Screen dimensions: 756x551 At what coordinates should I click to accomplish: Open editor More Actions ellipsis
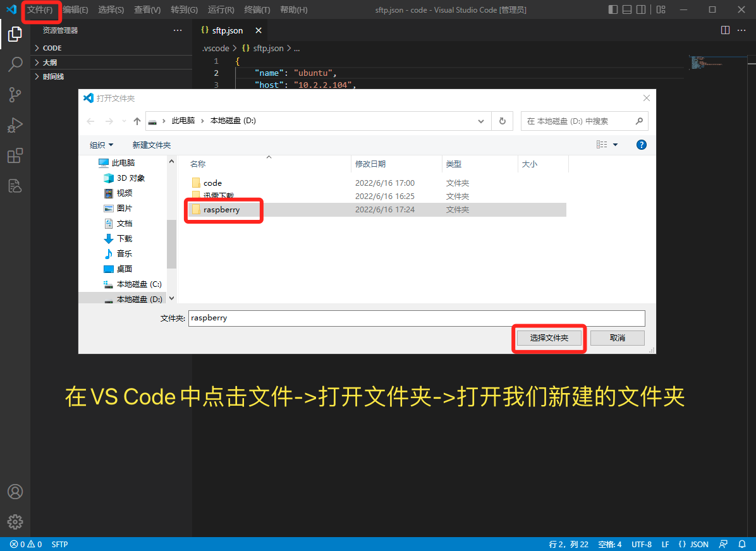click(741, 30)
